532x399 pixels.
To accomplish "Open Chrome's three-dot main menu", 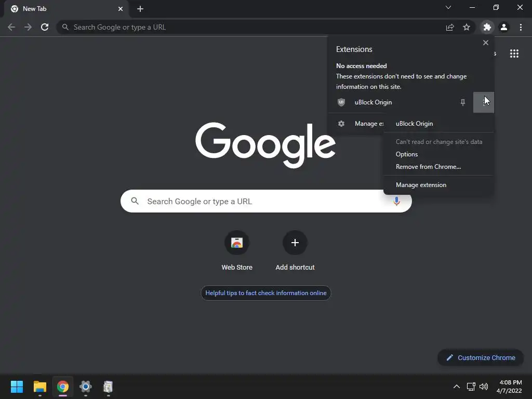I will (x=521, y=27).
